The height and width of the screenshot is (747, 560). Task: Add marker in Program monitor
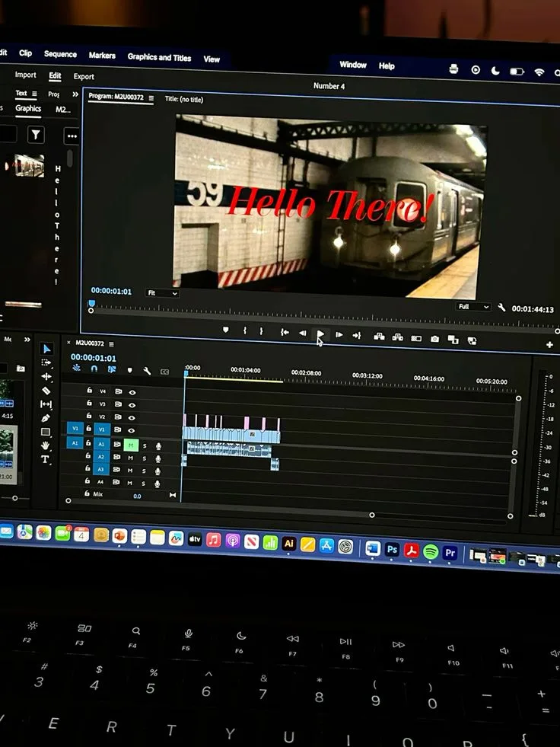(x=226, y=330)
